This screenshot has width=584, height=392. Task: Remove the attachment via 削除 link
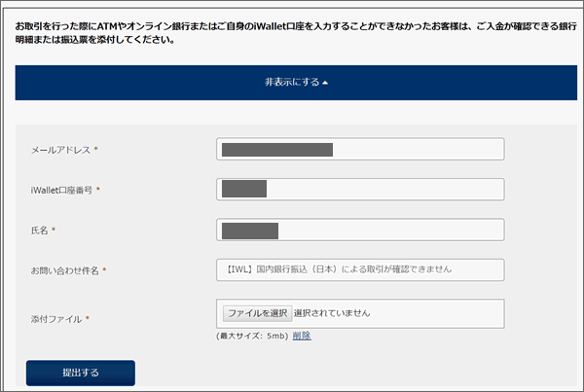(x=302, y=336)
